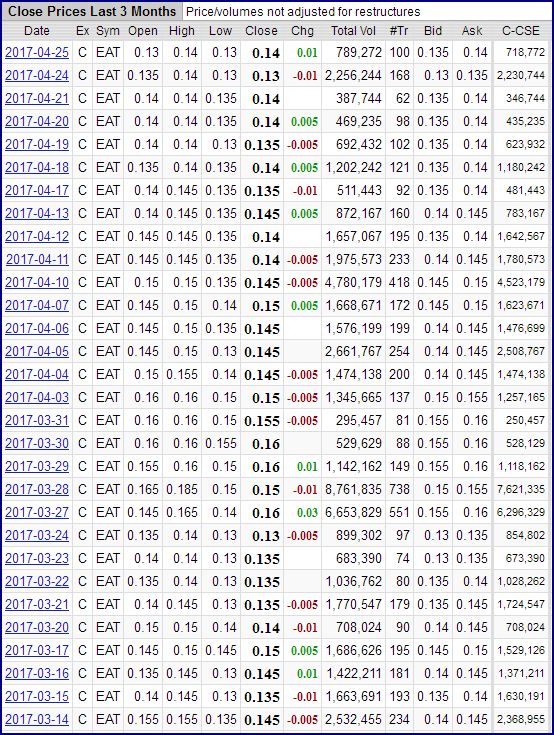Open the 2017-03-23 date link
The image size is (554, 735).
point(37,558)
